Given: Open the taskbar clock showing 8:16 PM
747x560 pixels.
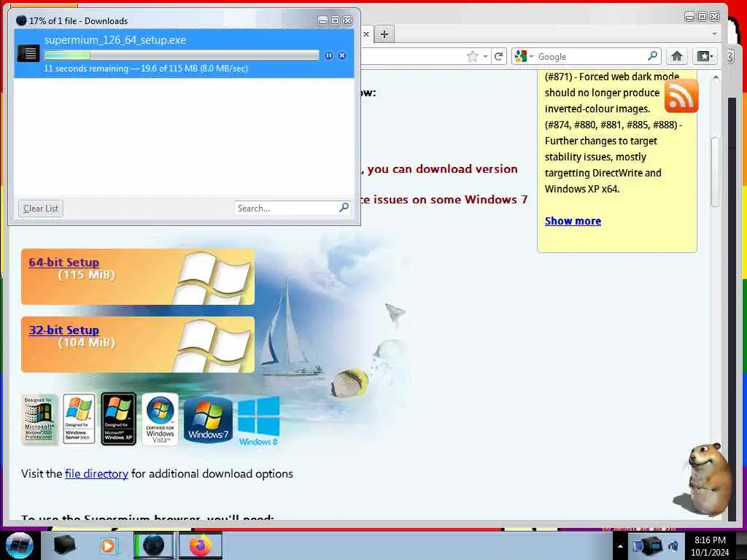Looking at the screenshot, I should pos(710,546).
